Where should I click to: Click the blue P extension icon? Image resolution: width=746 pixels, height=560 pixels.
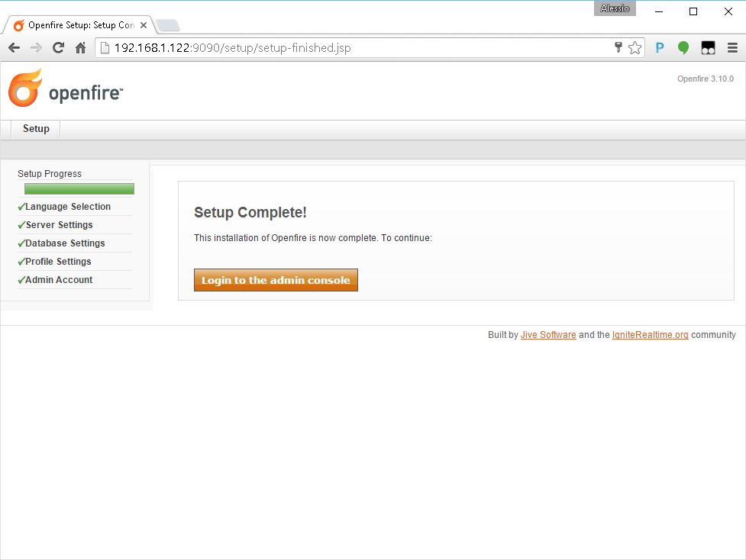click(x=660, y=48)
